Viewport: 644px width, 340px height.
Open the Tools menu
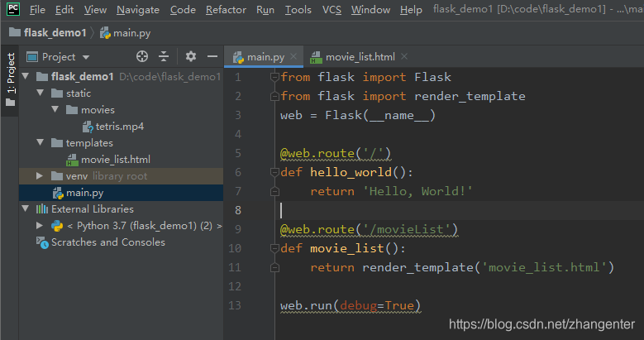point(298,9)
